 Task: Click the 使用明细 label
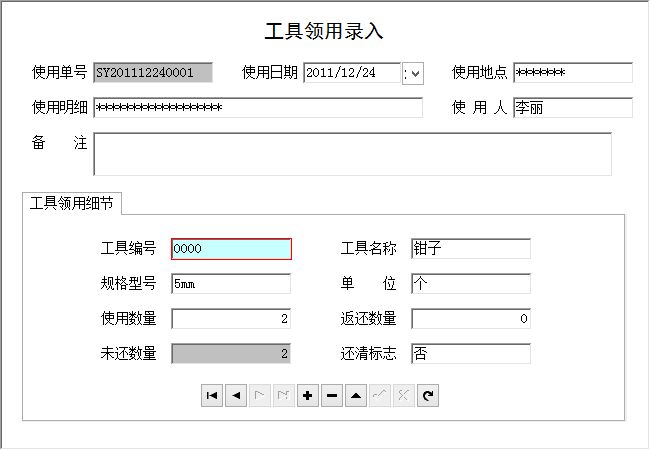[60, 107]
